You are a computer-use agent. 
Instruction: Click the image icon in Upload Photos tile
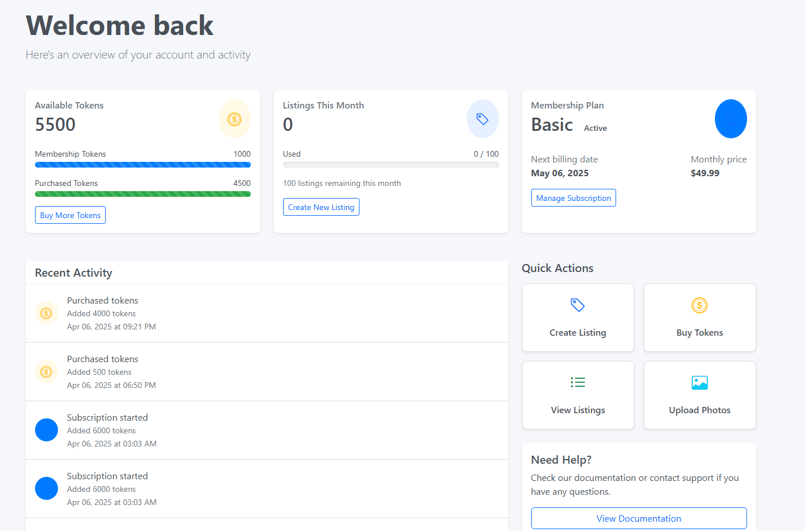699,382
